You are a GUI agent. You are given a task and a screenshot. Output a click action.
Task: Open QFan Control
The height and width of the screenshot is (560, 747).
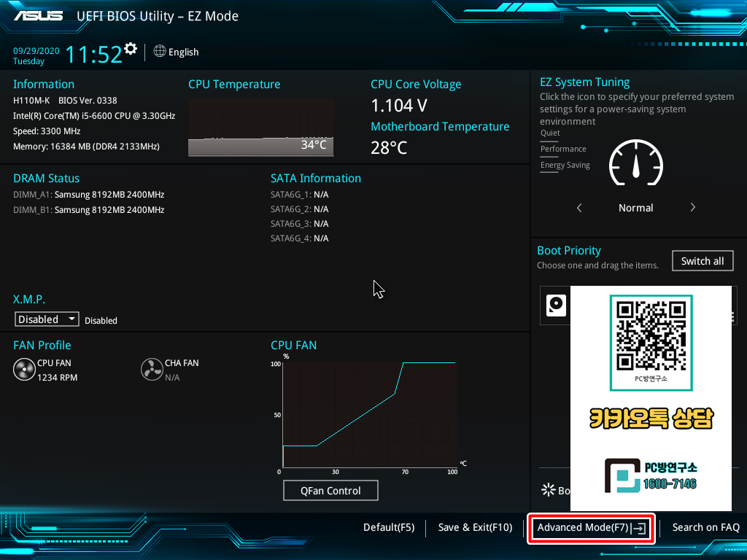point(330,491)
